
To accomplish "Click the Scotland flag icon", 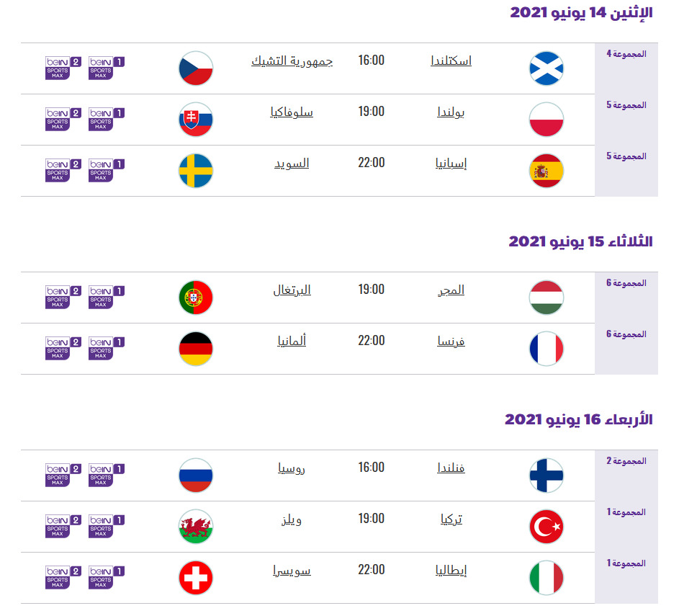I will pyautogui.click(x=546, y=68).
